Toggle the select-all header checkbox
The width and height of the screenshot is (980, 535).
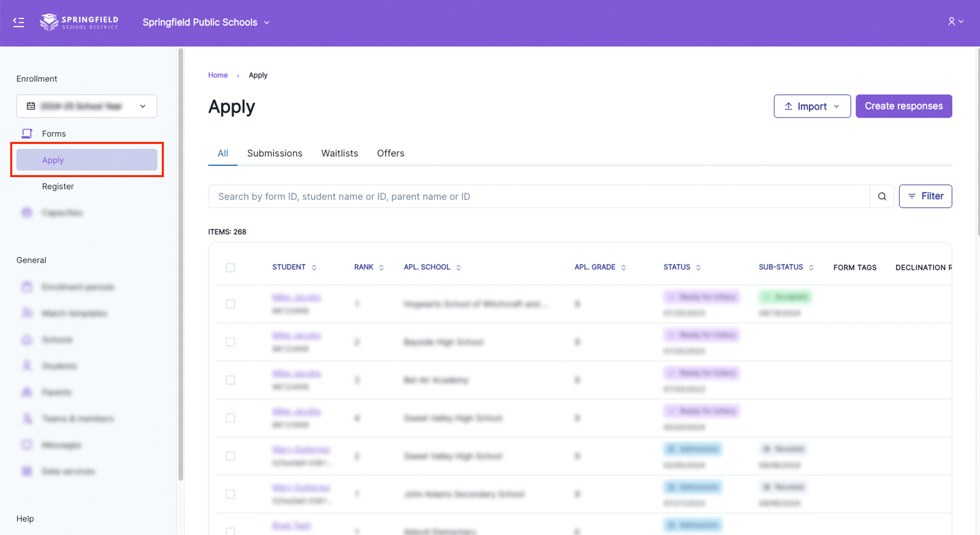pyautogui.click(x=231, y=267)
